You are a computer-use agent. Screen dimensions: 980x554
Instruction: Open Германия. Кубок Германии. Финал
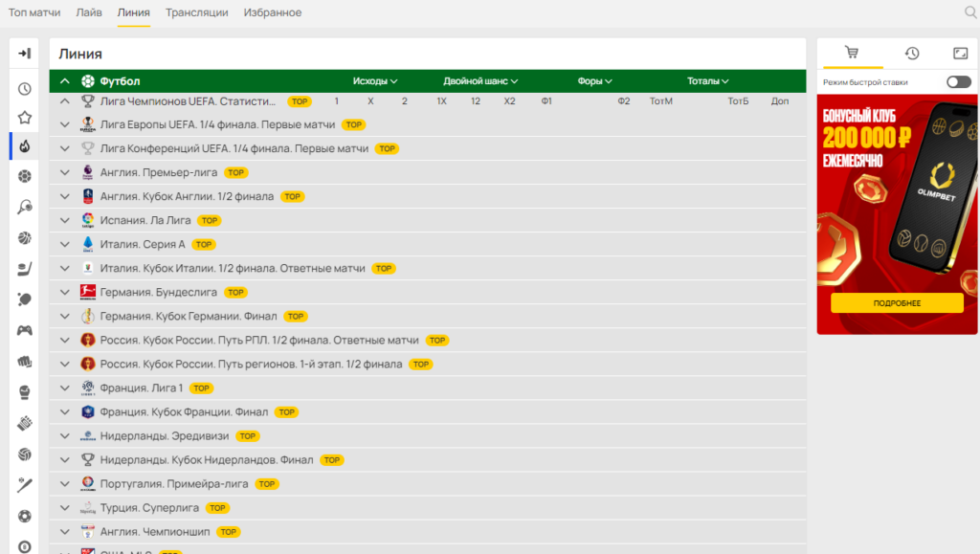(x=428, y=316)
